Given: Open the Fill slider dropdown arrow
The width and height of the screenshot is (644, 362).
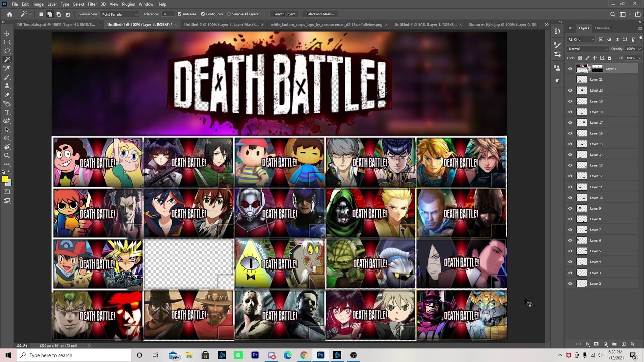Looking at the screenshot, I should 639,58.
